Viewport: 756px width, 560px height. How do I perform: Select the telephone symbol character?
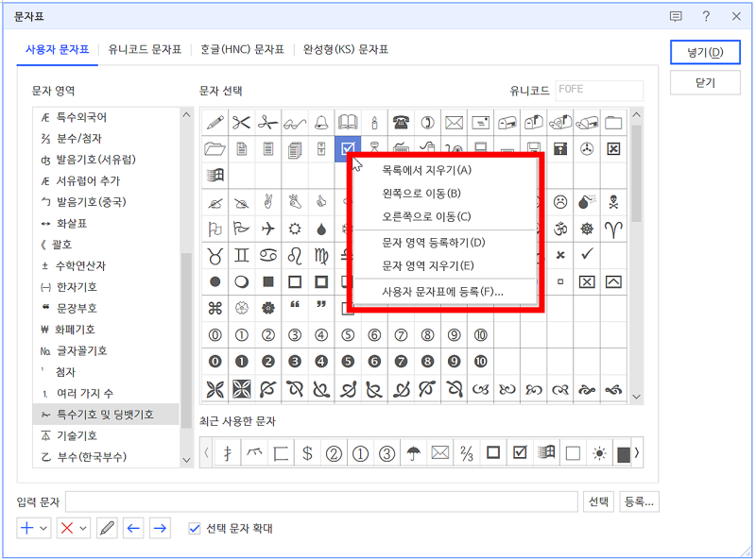[401, 123]
